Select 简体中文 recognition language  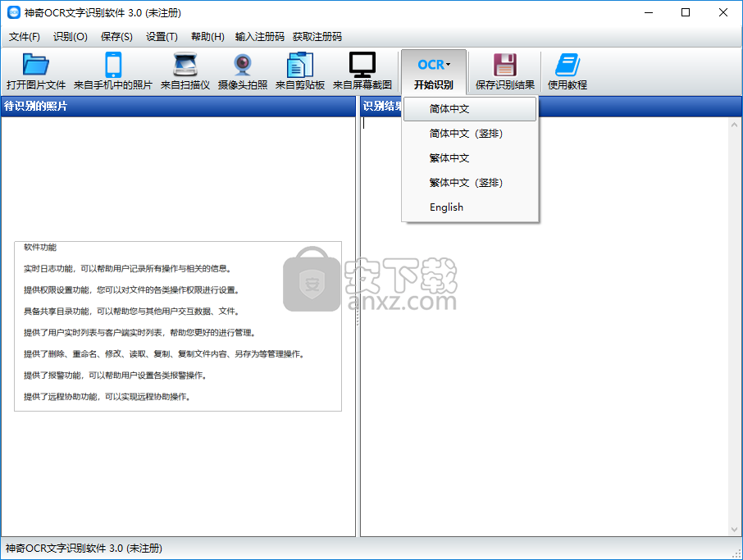pyautogui.click(x=470, y=109)
